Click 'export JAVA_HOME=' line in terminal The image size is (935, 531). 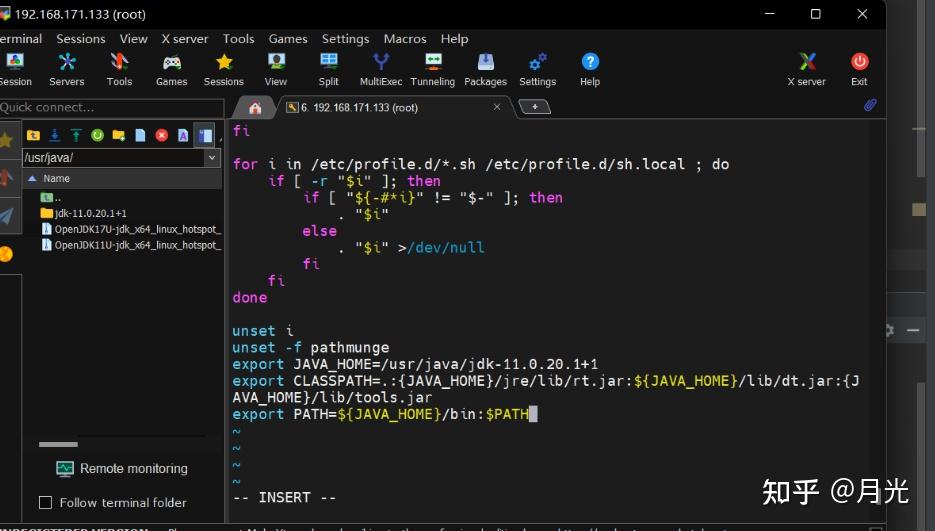coord(415,364)
